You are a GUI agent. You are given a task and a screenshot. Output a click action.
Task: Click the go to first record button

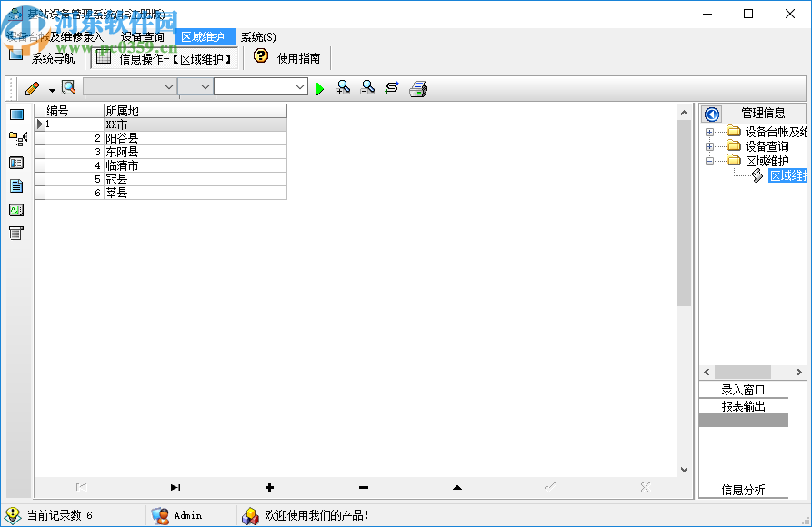[81, 487]
